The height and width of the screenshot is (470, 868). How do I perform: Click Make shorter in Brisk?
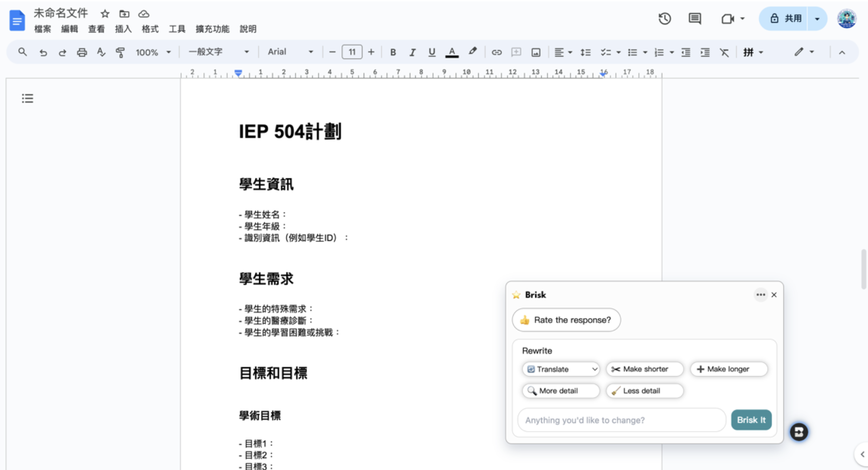pyautogui.click(x=645, y=369)
